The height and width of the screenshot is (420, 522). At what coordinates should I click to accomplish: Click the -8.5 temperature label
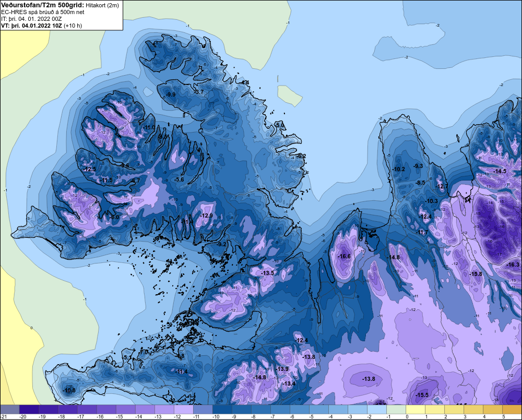[420, 183]
